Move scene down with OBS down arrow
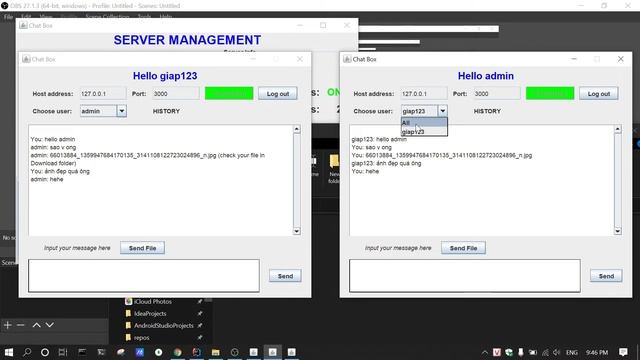Image resolution: width=640 pixels, height=360 pixels. [x=49, y=325]
